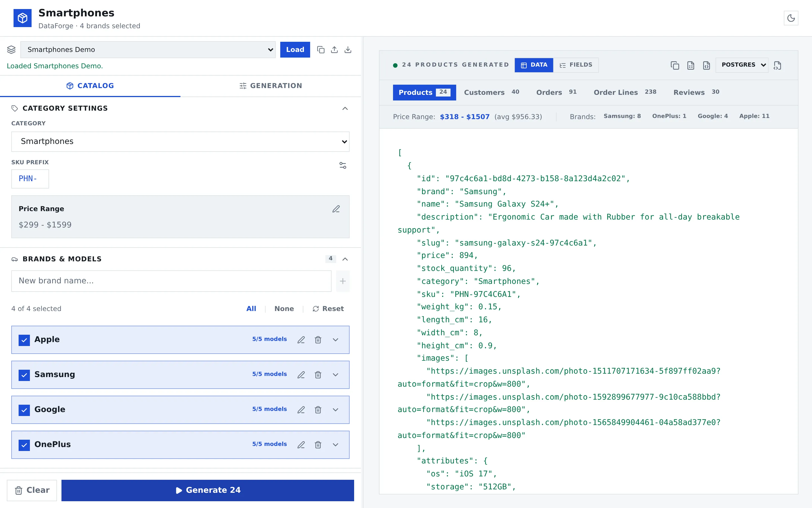The height and width of the screenshot is (508, 812).
Task: Uncheck the Apple brand checkbox
Action: pos(24,340)
